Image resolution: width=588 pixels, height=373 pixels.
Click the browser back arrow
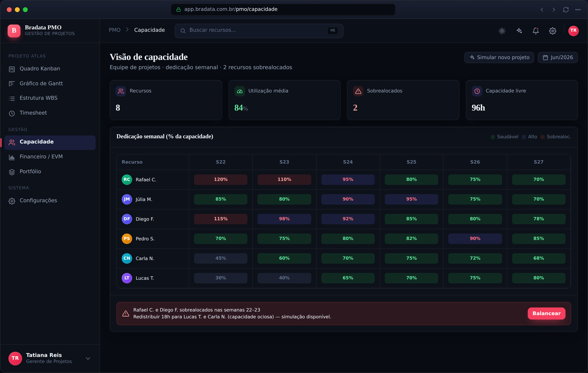[542, 10]
